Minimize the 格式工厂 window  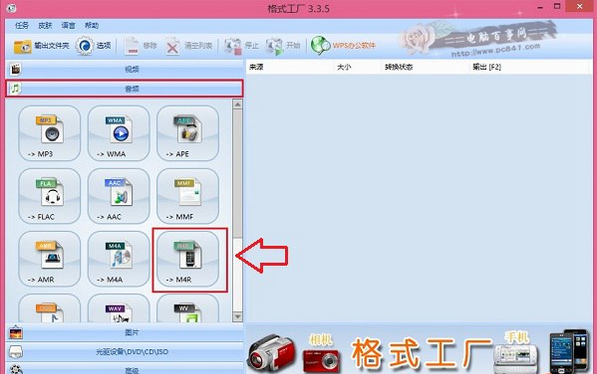coord(541,7)
